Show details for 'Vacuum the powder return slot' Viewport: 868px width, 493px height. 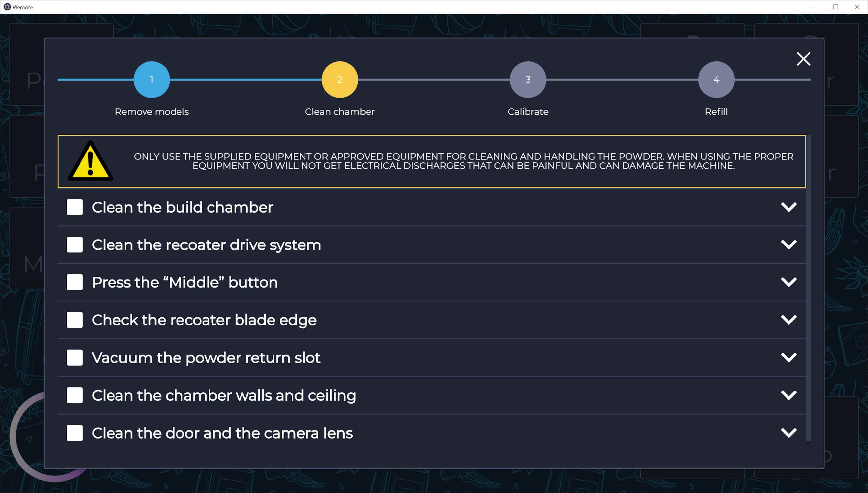[789, 358]
